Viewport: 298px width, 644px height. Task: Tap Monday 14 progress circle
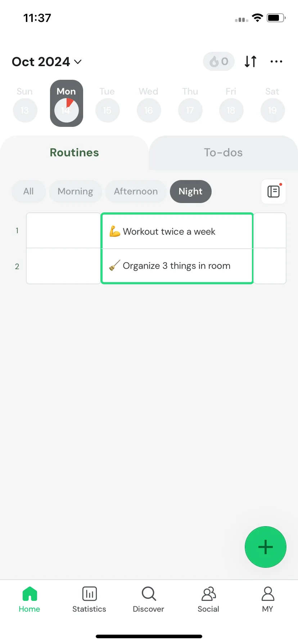pos(67,110)
